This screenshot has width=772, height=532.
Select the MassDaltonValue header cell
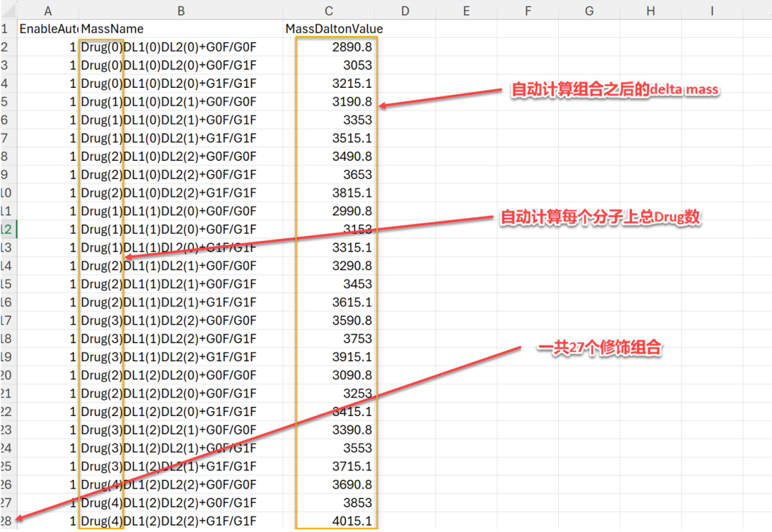tap(334, 29)
